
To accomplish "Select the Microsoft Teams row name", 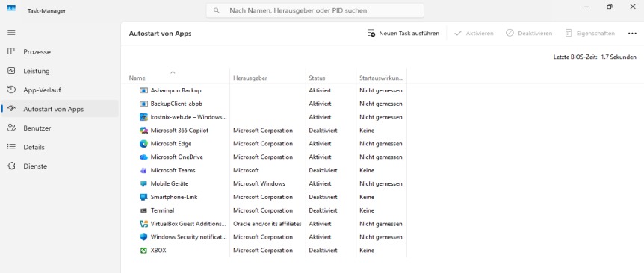I will (173, 171).
